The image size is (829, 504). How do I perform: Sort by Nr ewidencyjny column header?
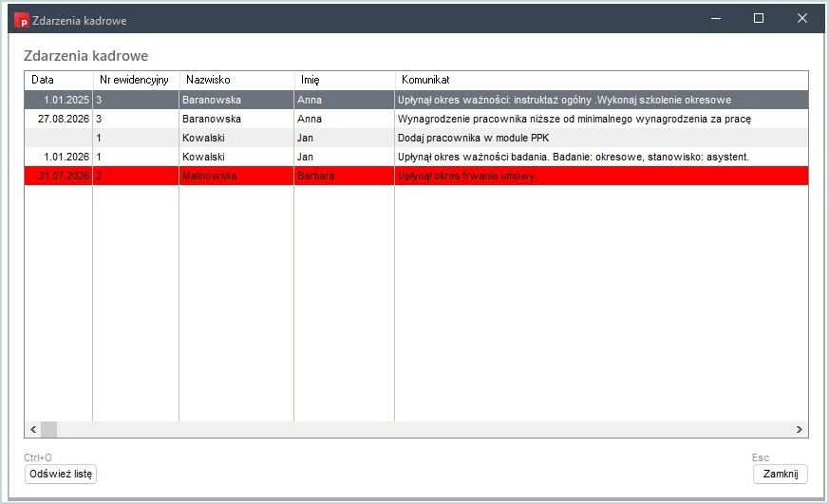(x=136, y=80)
